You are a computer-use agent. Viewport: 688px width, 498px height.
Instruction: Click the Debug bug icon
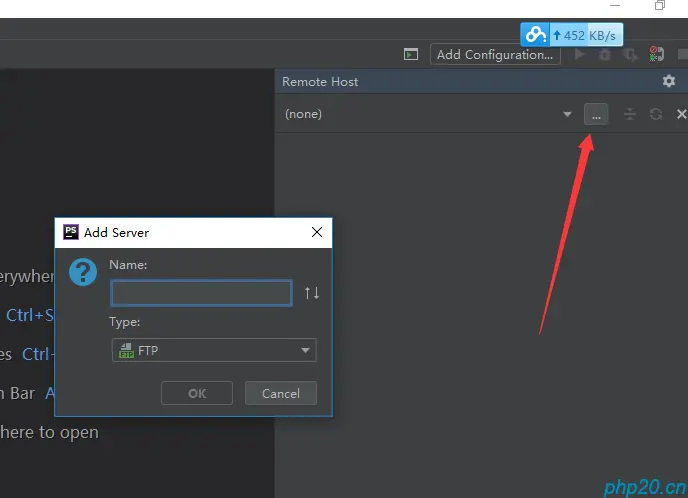click(605, 54)
